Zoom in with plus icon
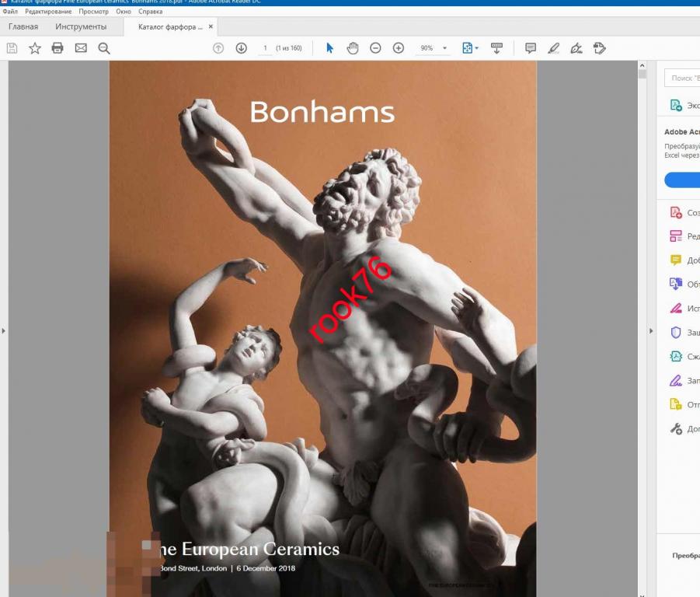700x597 pixels. click(x=399, y=47)
